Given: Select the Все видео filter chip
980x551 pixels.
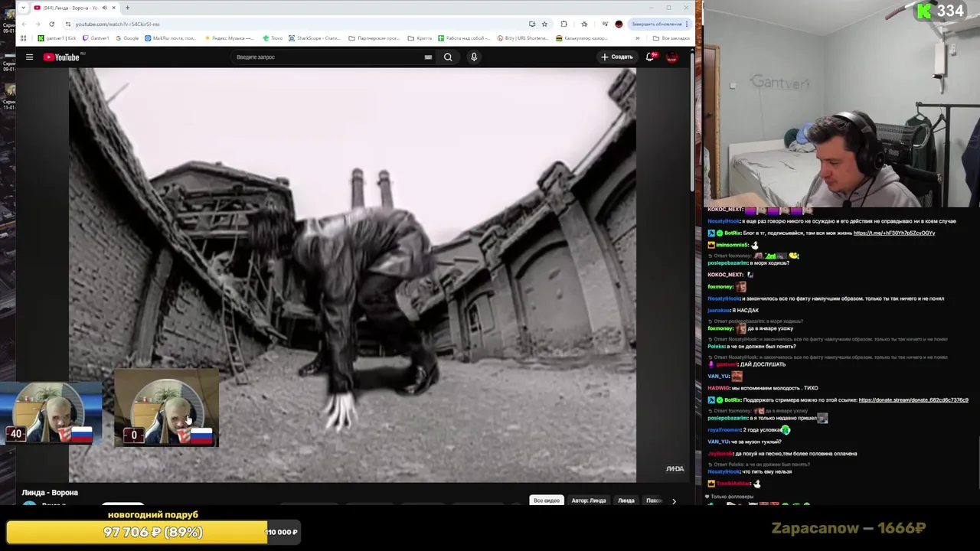Looking at the screenshot, I should pos(547,500).
